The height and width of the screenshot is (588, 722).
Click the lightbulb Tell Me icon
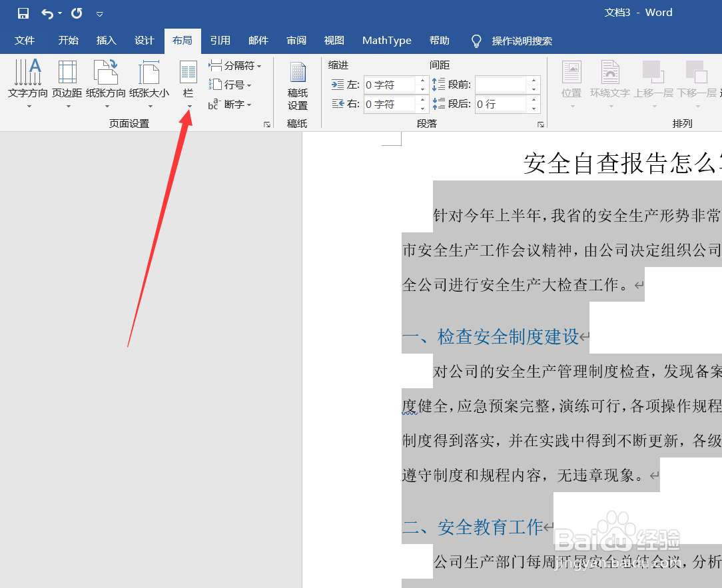coord(477,41)
